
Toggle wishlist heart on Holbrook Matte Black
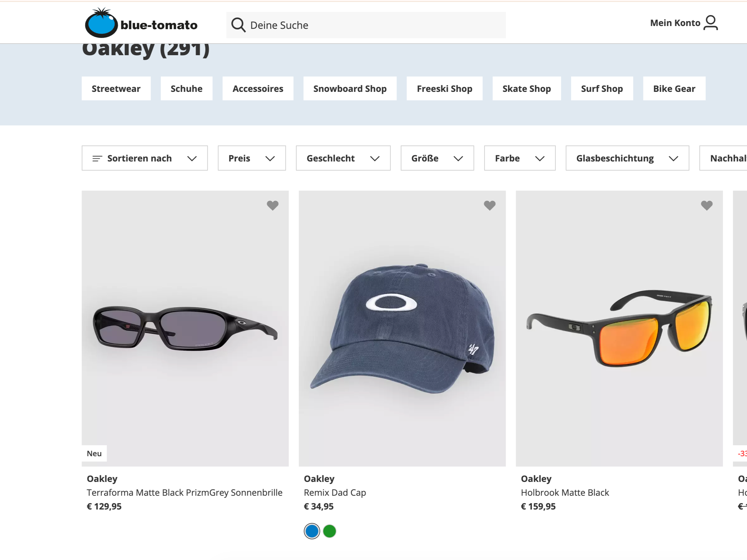(707, 205)
